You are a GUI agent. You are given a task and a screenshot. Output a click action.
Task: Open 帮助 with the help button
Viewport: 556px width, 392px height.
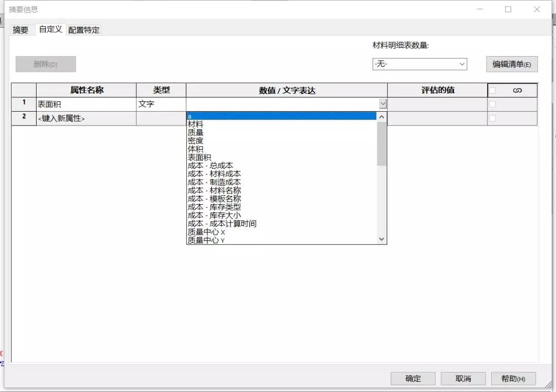click(513, 379)
